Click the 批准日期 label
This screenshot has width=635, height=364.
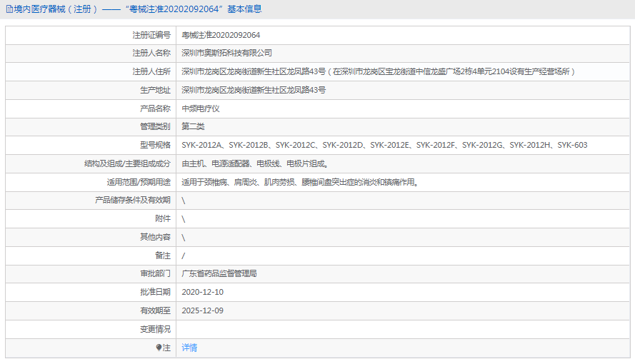pyautogui.click(x=156, y=292)
